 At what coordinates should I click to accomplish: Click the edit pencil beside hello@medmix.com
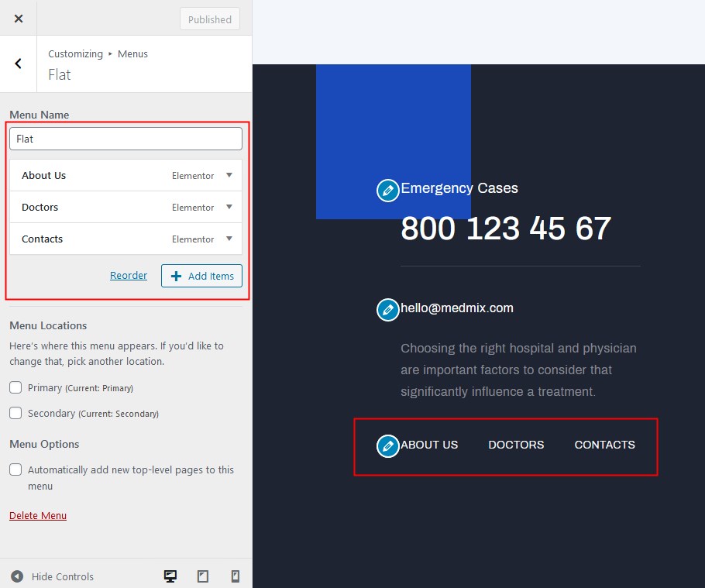(x=387, y=310)
